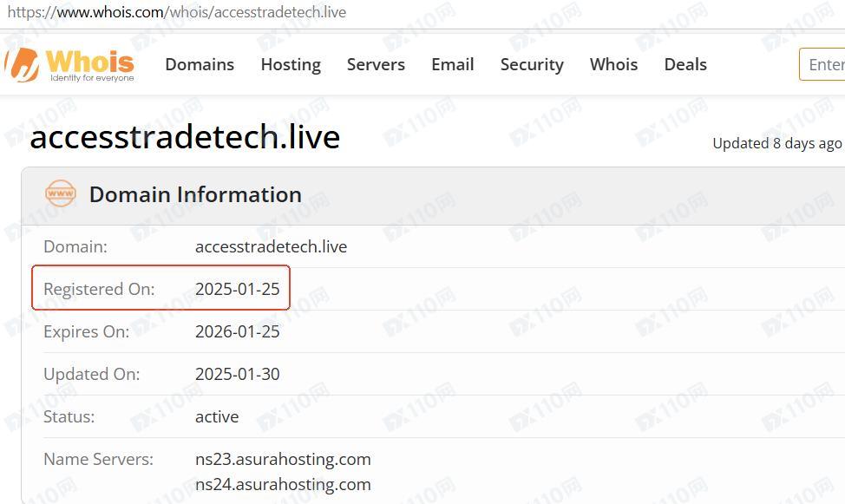Click name server ns23.asurahosting.com
Screen dimensions: 845x504
pos(283,459)
